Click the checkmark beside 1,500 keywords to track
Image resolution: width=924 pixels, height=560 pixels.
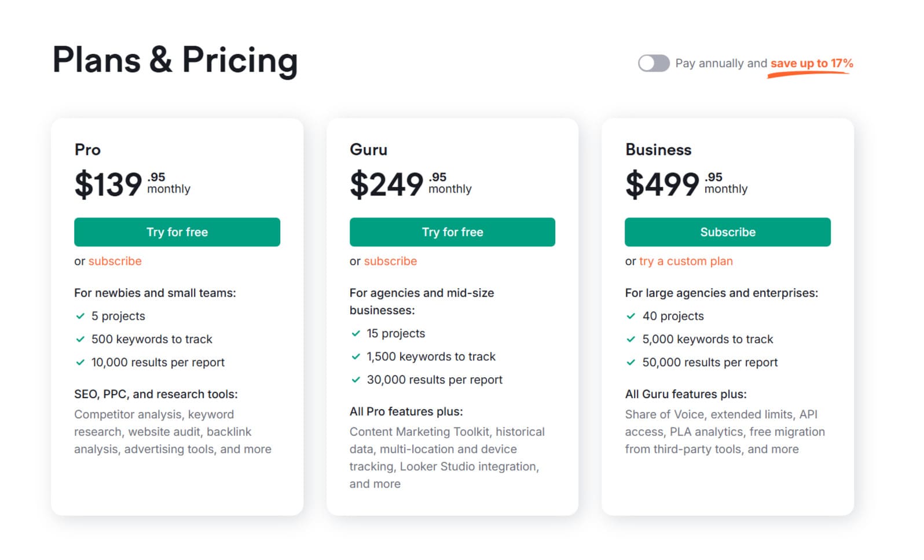tap(356, 356)
